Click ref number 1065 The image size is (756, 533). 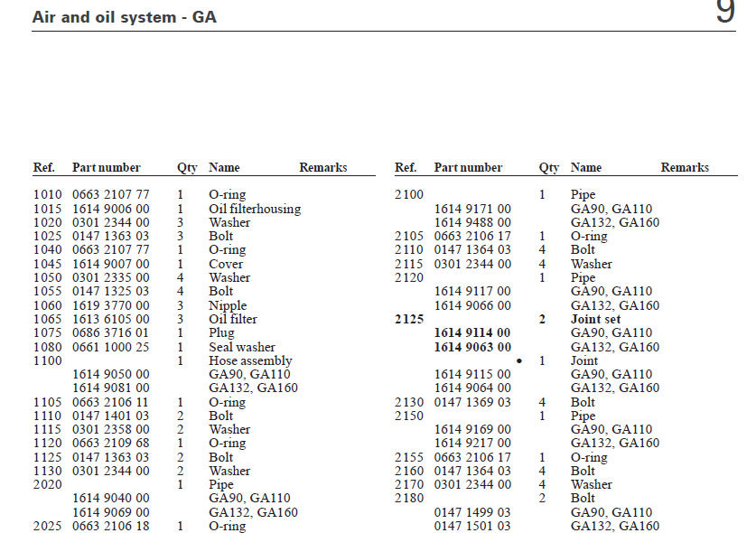[x=47, y=319]
